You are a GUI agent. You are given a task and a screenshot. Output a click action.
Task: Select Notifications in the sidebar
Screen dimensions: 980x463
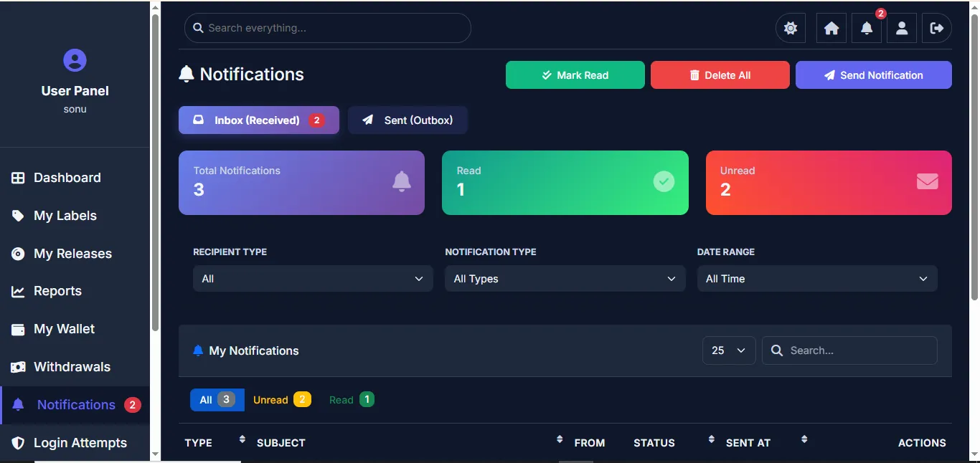coord(75,405)
